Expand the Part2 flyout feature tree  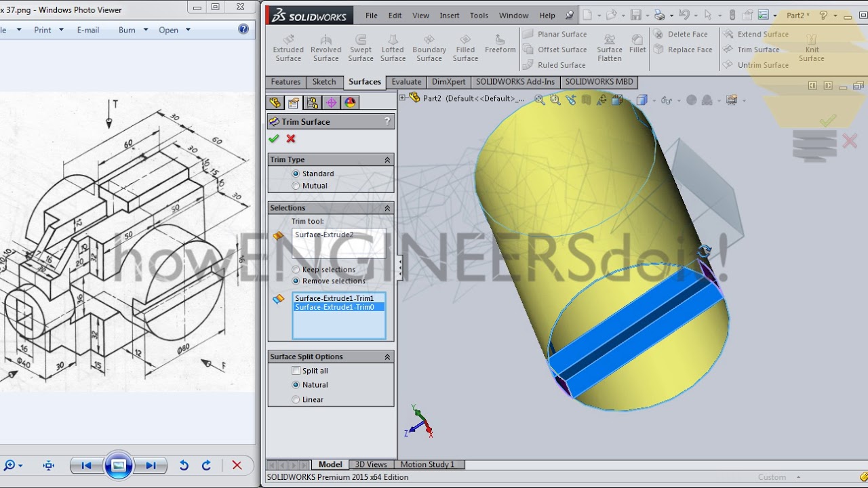pyautogui.click(x=402, y=98)
